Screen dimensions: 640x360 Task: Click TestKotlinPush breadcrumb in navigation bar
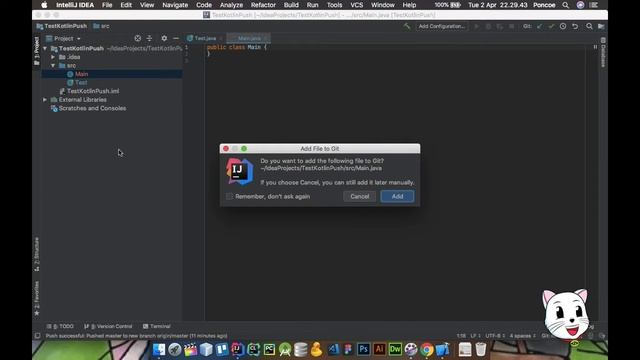pos(62,26)
